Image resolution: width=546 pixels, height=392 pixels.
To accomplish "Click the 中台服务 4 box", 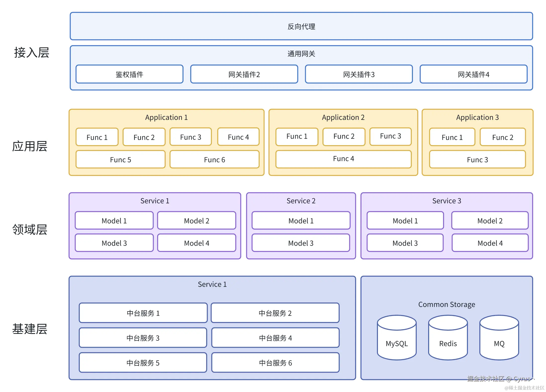I will click(275, 338).
